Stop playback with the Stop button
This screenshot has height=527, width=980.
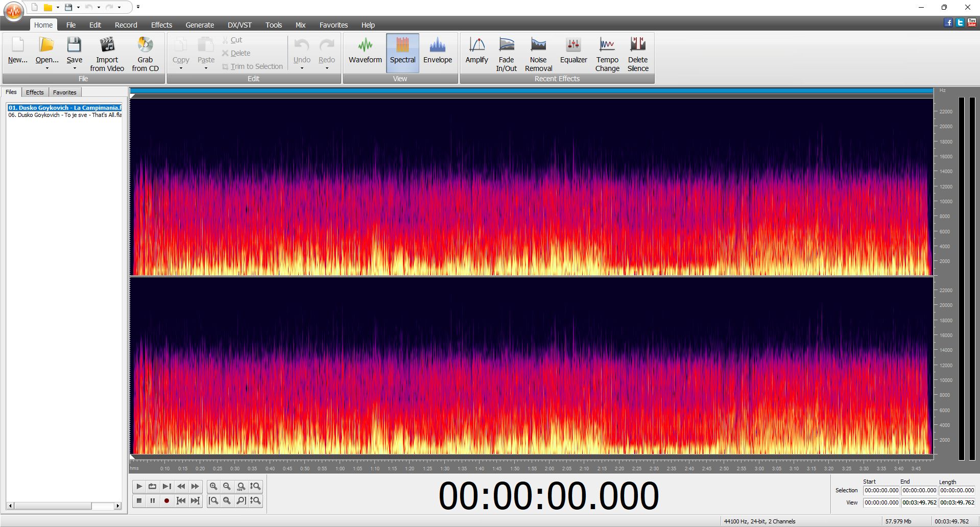click(x=139, y=500)
